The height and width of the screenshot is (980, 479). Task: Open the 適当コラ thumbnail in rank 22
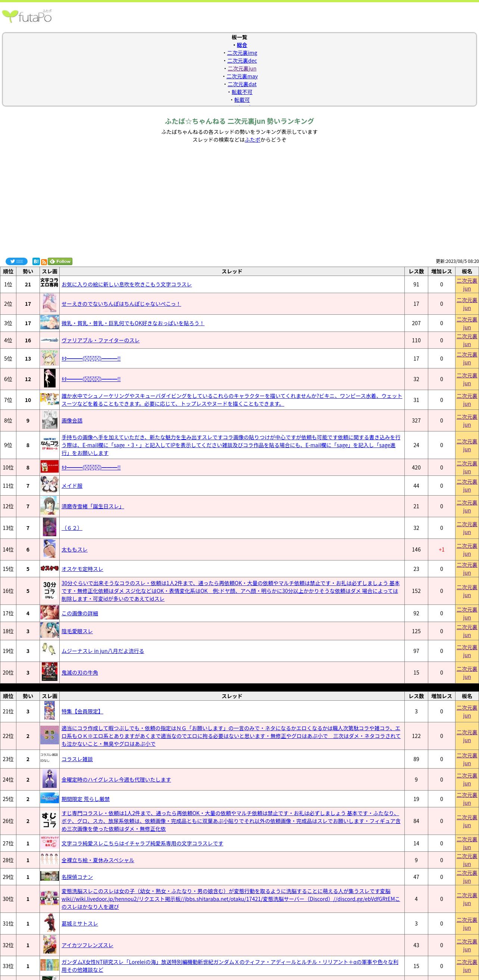click(x=50, y=735)
